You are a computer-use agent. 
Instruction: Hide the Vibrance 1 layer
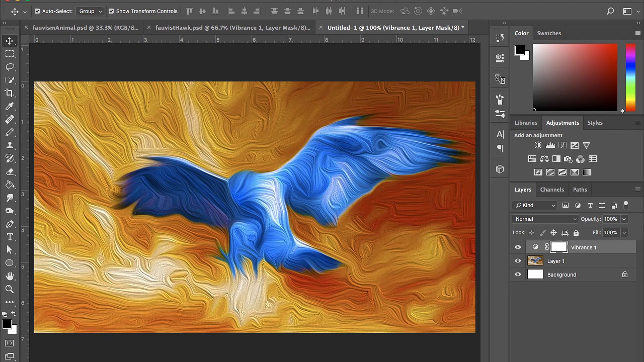(518, 247)
